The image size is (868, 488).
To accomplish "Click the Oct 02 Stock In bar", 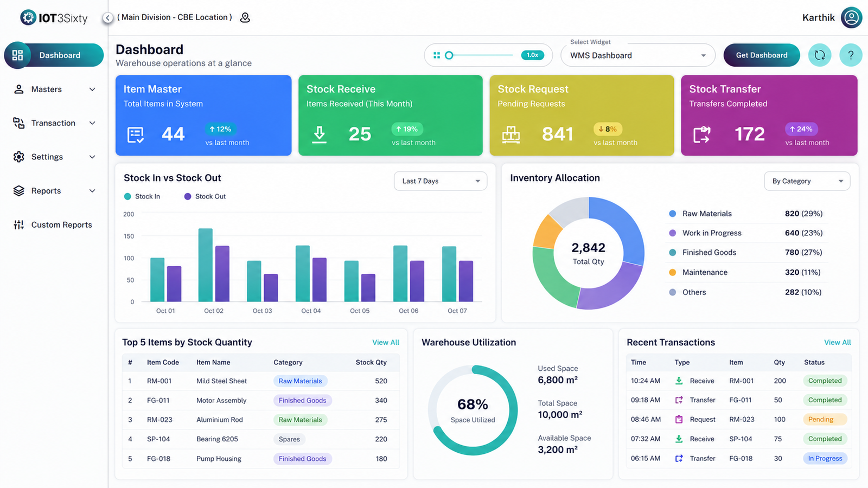I will pyautogui.click(x=206, y=265).
